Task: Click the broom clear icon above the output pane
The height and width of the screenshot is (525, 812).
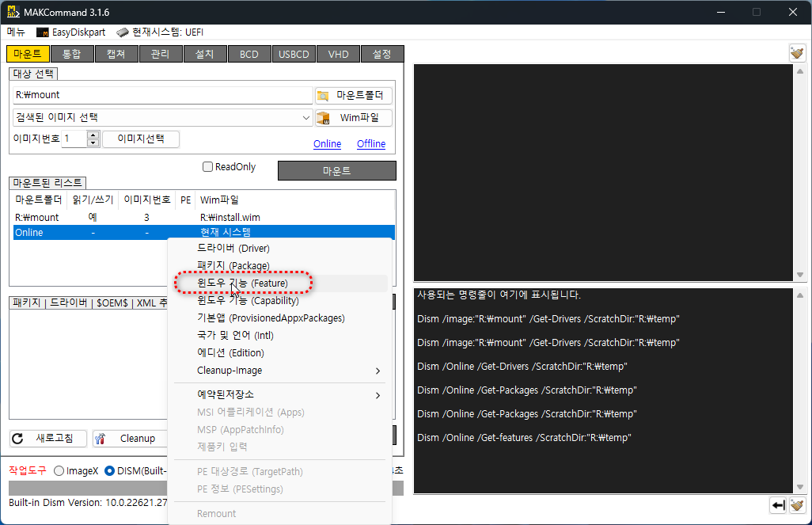Action: click(x=797, y=53)
